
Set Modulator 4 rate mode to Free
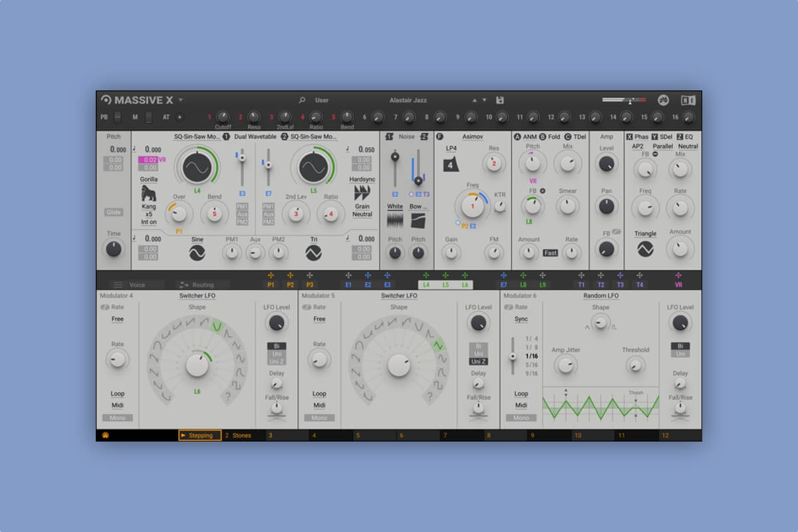116,319
